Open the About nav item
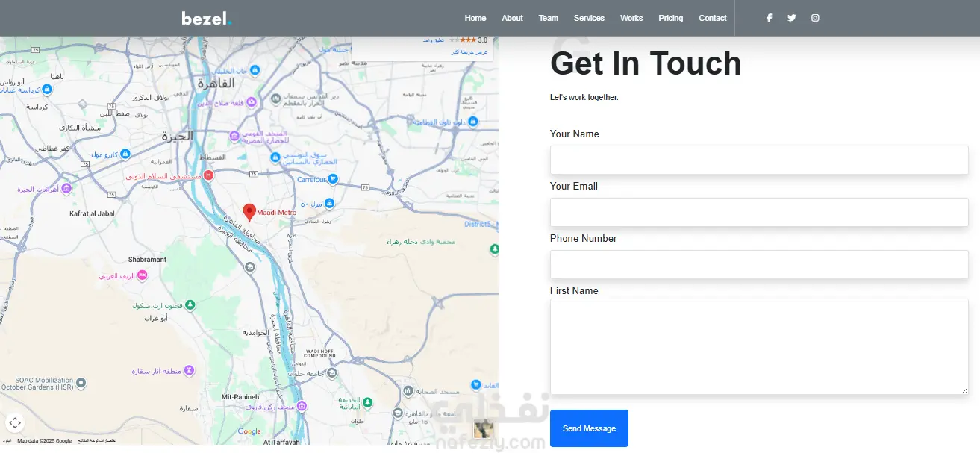 tap(512, 18)
